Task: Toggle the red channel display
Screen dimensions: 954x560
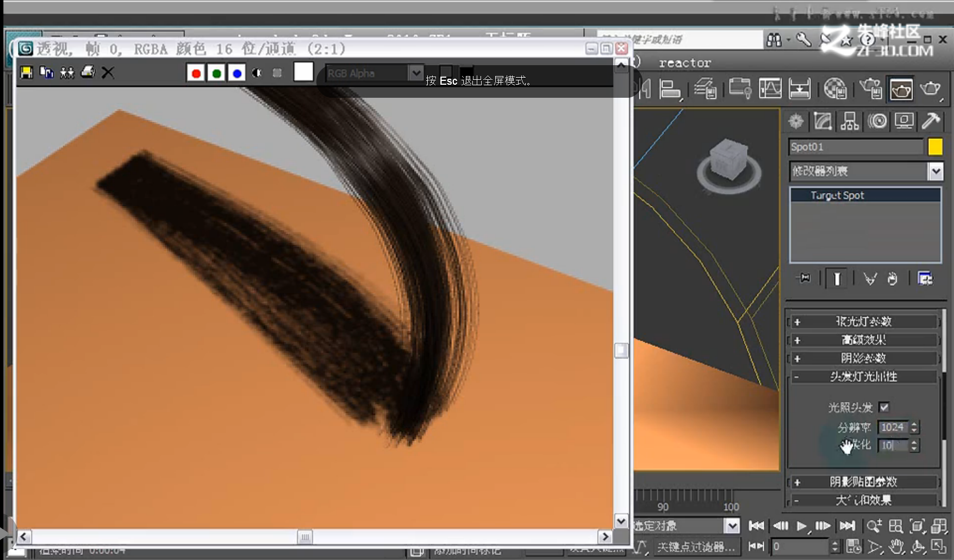Action: pos(196,73)
